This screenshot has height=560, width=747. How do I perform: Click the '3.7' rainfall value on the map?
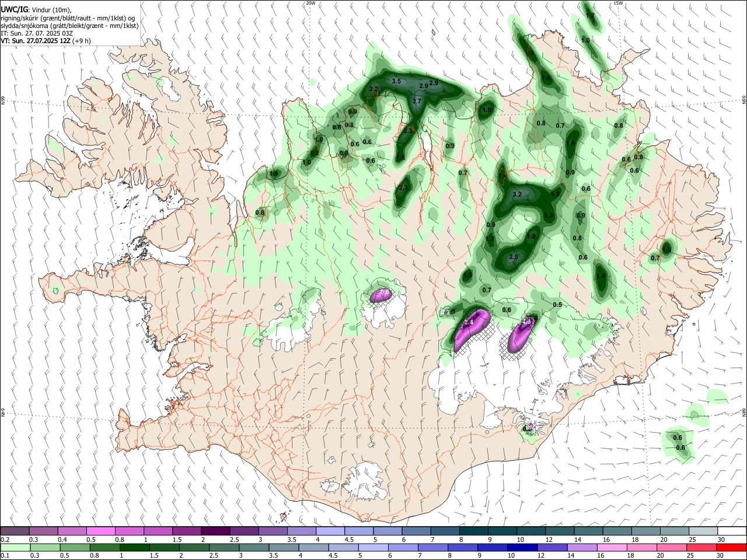point(417,101)
